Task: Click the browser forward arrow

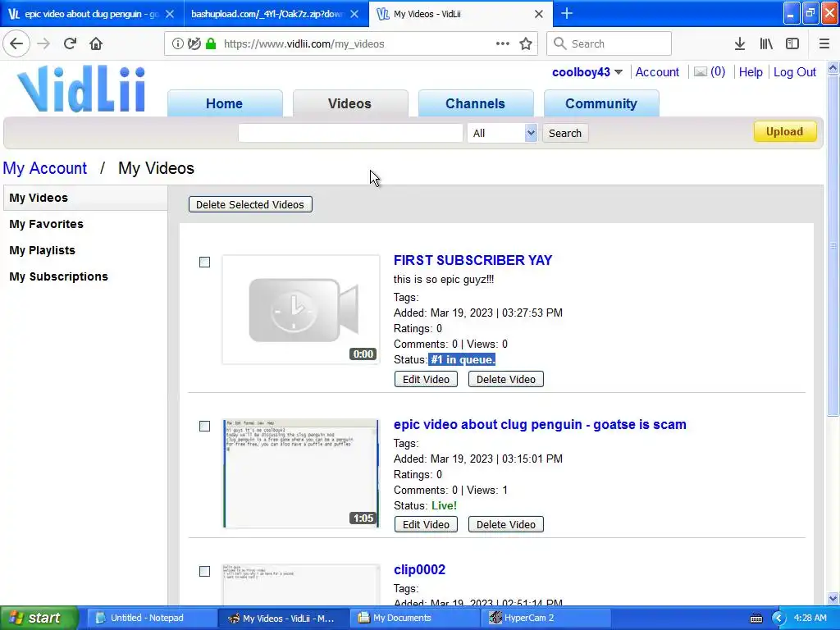Action: pyautogui.click(x=43, y=43)
